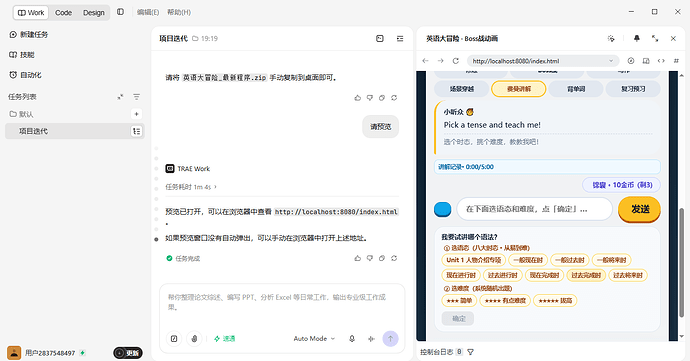Expand the preview panel to fullscreen

(655, 39)
